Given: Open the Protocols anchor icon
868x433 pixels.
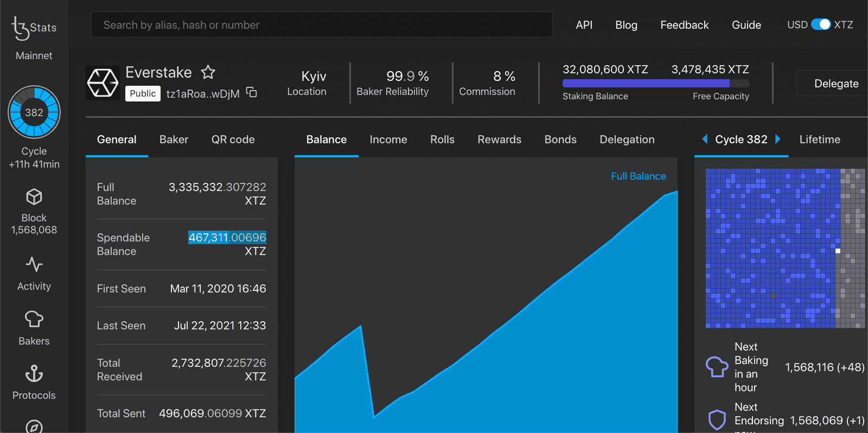Looking at the screenshot, I should click(x=34, y=373).
